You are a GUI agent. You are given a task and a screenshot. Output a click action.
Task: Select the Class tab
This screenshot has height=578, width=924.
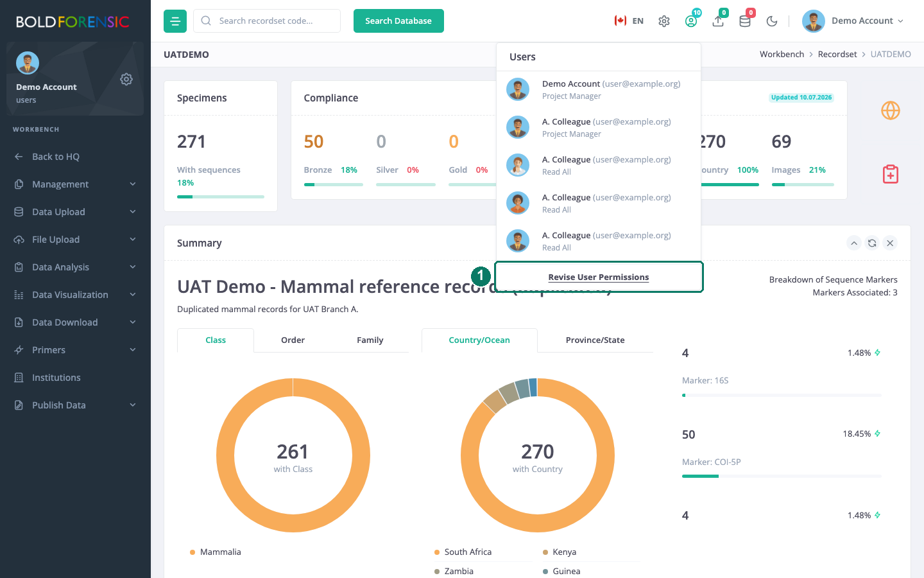click(216, 340)
